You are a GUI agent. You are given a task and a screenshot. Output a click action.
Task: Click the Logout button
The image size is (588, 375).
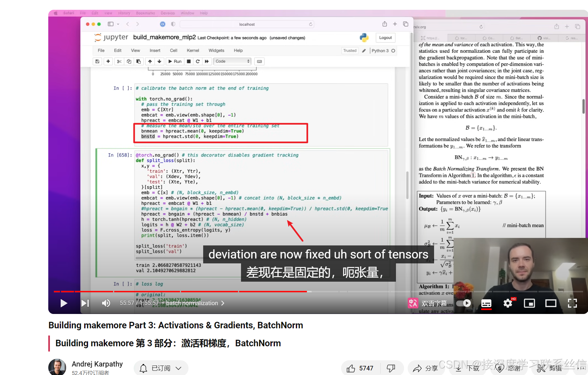tap(385, 38)
